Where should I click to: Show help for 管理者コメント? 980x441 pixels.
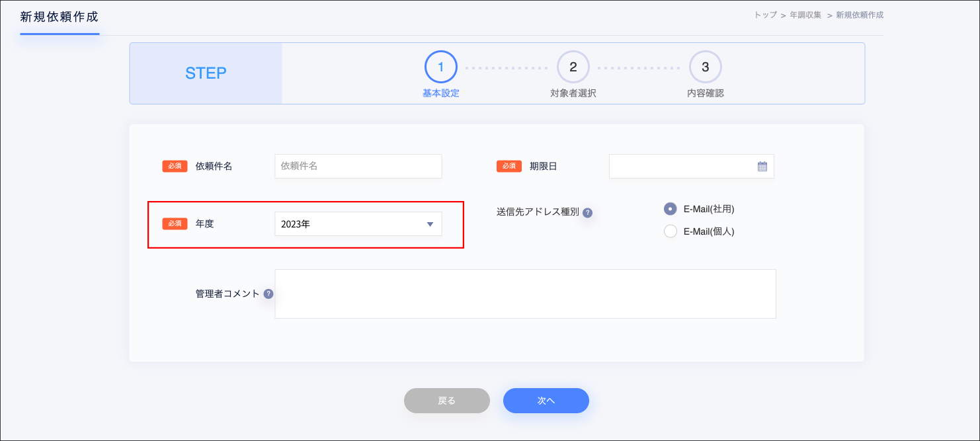click(268, 294)
